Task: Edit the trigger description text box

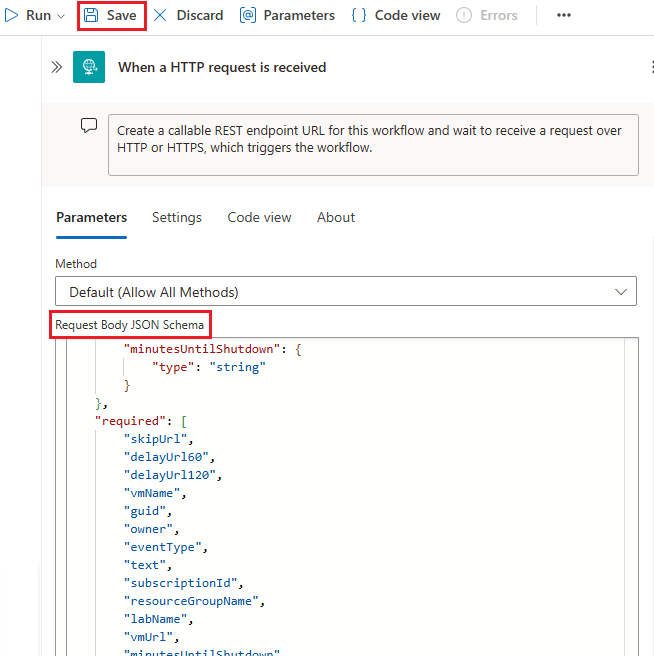Action: click(373, 145)
